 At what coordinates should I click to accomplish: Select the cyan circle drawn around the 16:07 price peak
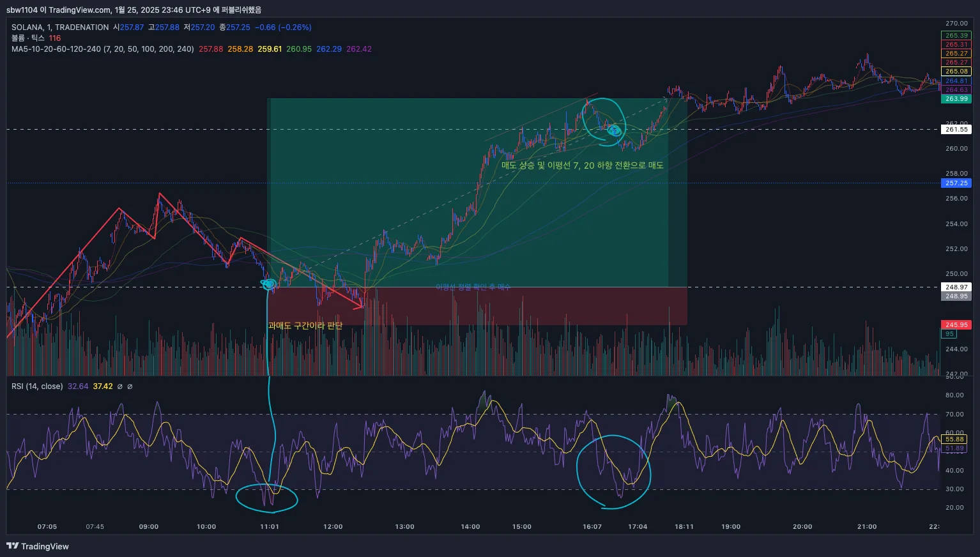point(602,118)
